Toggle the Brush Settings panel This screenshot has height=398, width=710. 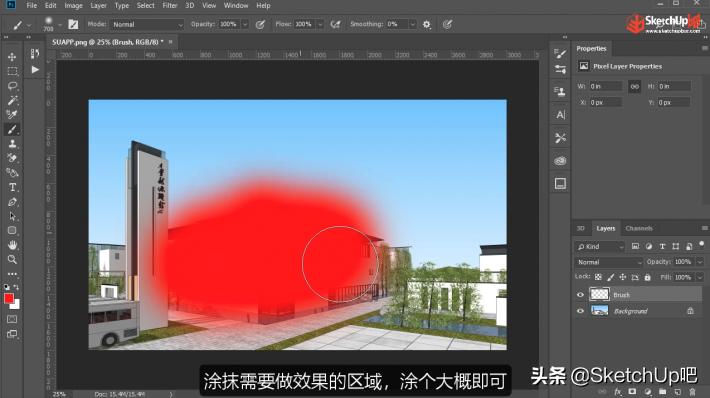tap(73, 24)
